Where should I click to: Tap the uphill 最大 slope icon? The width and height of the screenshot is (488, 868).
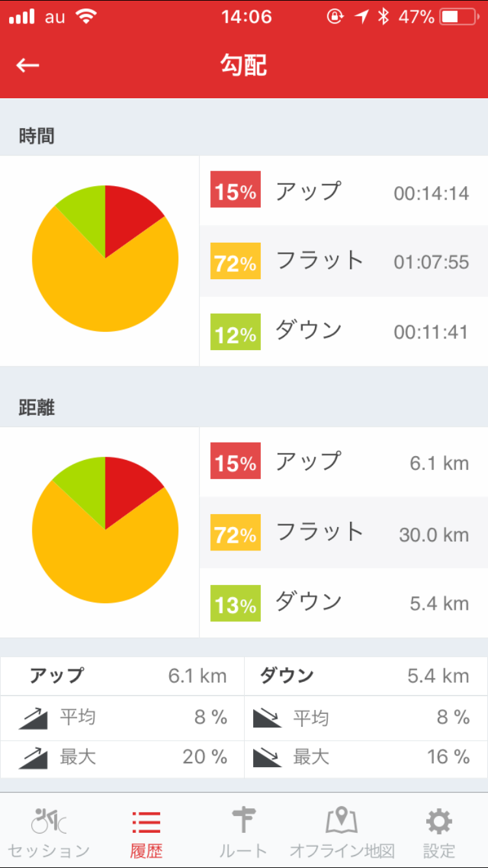coord(33,757)
